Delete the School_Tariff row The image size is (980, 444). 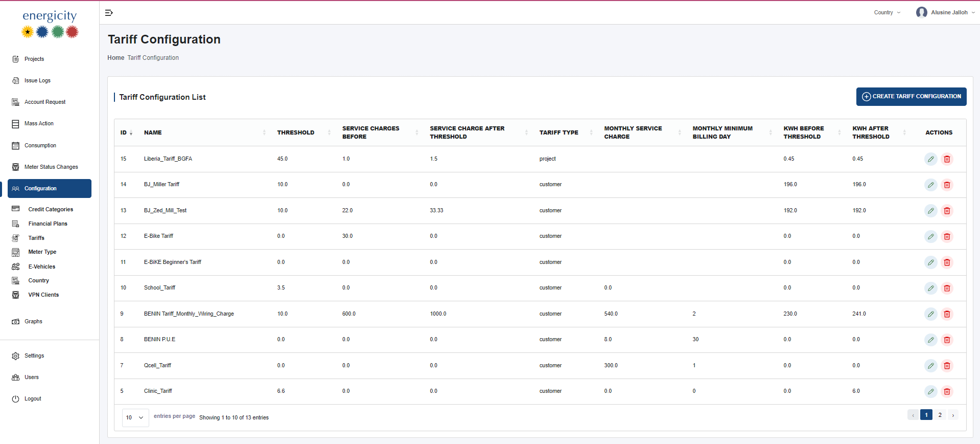[947, 288]
